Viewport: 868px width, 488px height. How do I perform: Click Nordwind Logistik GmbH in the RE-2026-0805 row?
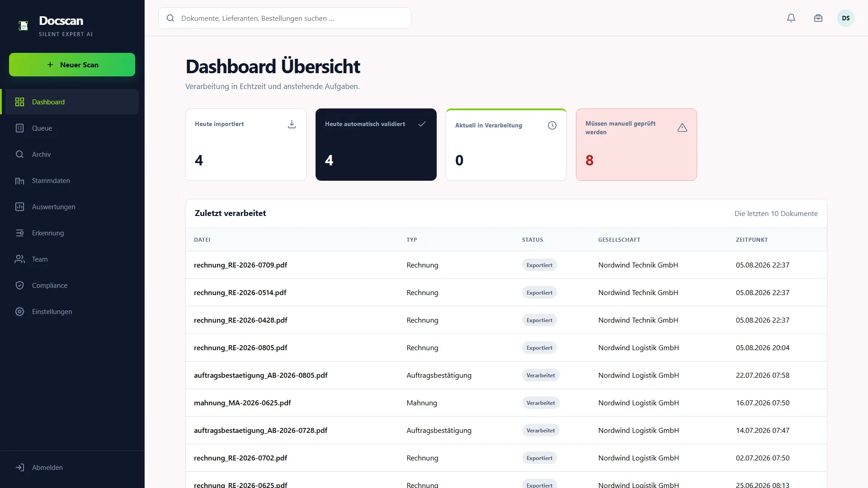pos(638,348)
